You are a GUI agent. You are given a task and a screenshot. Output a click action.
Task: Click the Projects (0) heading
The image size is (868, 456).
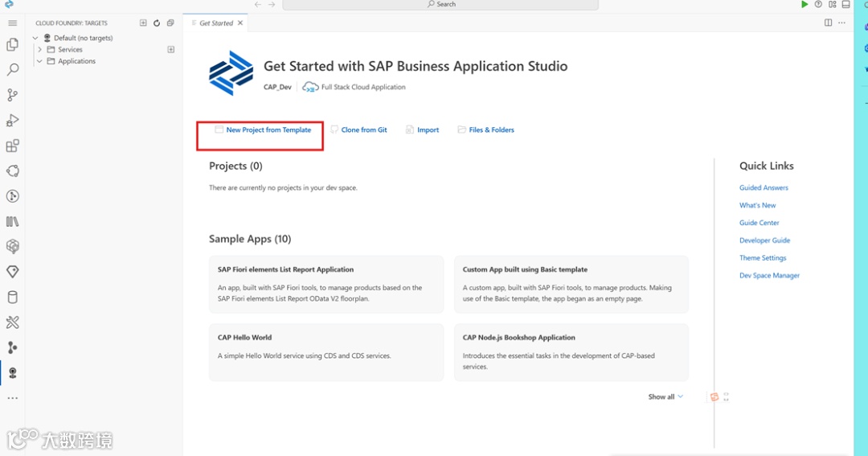[x=235, y=166]
